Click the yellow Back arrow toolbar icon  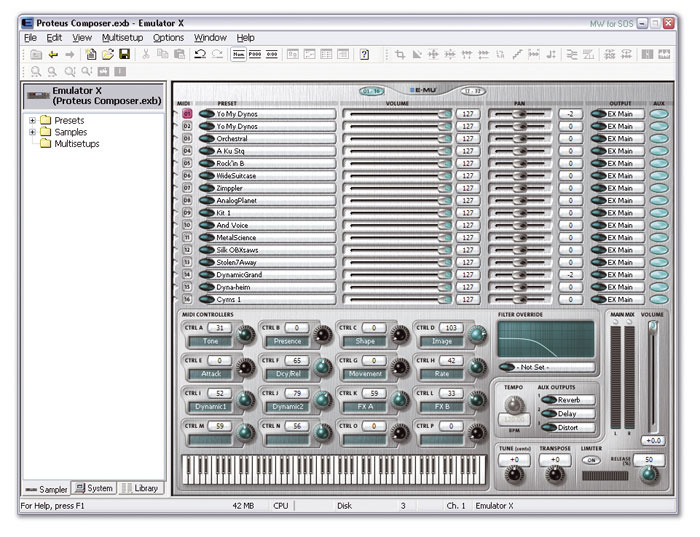[x=54, y=54]
